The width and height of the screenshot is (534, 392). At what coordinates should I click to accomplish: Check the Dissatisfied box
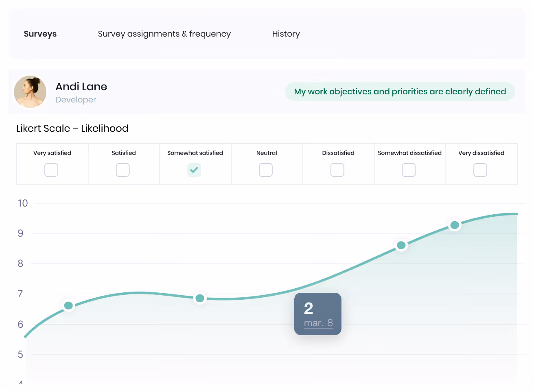coord(337,170)
